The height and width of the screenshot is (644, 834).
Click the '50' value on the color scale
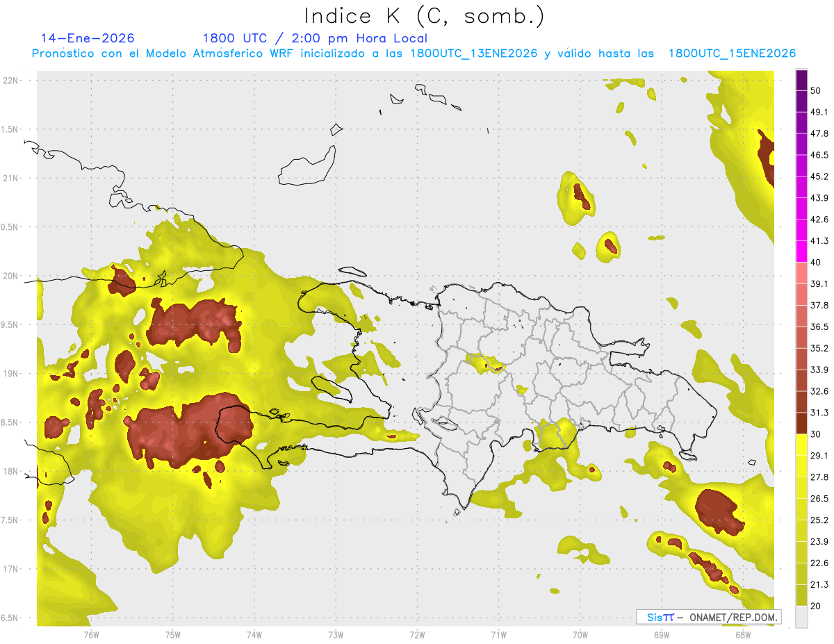(816, 90)
